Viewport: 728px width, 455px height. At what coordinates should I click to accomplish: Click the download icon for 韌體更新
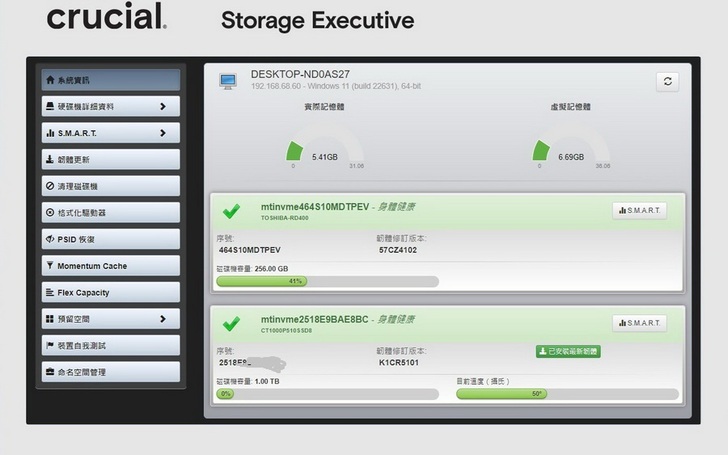[50, 160]
